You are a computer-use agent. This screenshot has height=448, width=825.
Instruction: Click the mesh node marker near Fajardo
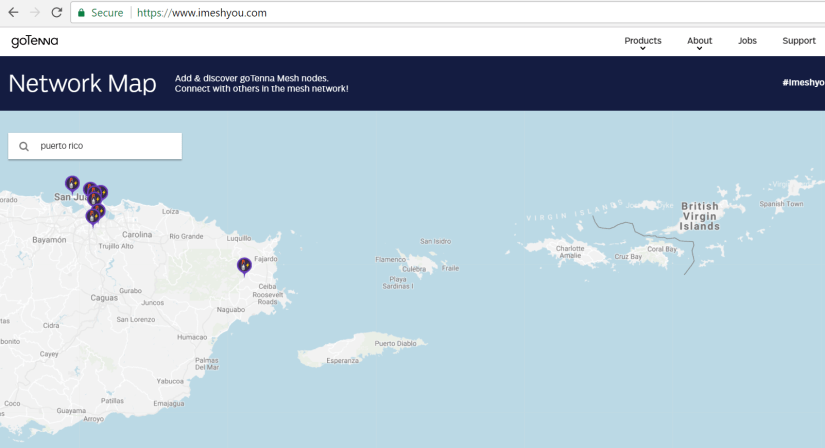(x=244, y=265)
